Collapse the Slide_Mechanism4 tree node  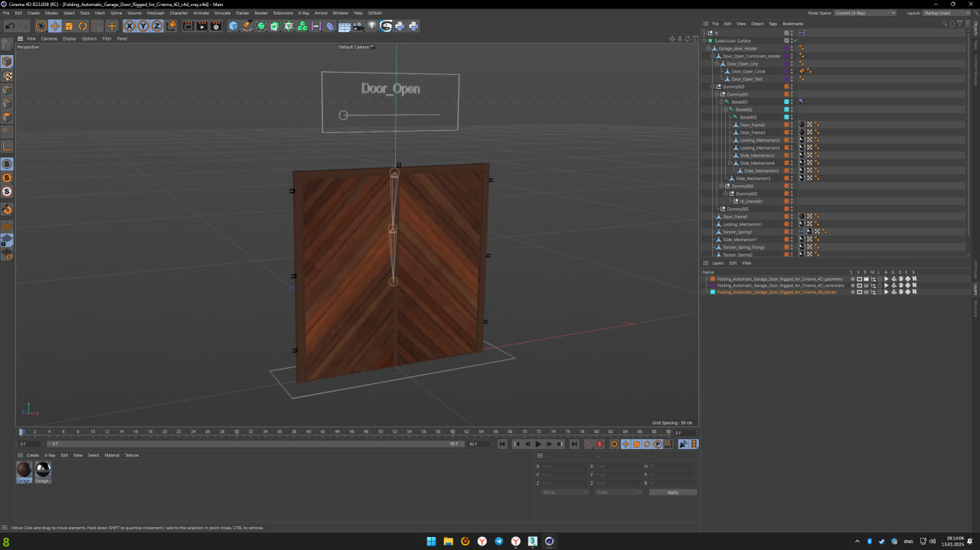tap(730, 163)
